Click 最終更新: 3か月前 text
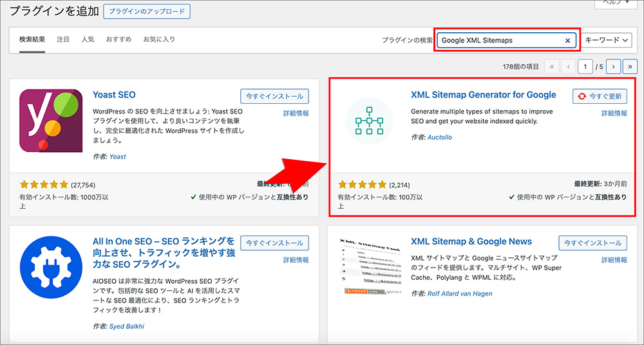Viewport: 644px width, 345px height. (x=600, y=184)
